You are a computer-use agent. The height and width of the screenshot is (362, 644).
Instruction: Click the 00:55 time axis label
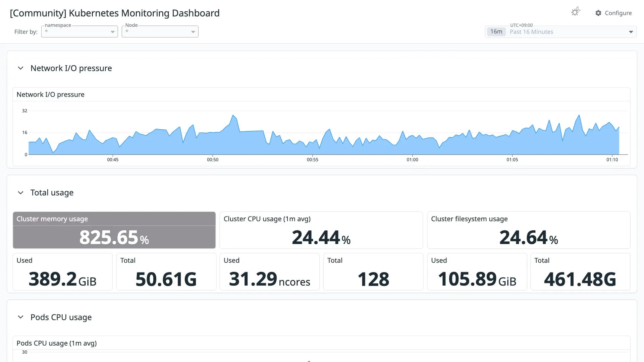click(313, 160)
